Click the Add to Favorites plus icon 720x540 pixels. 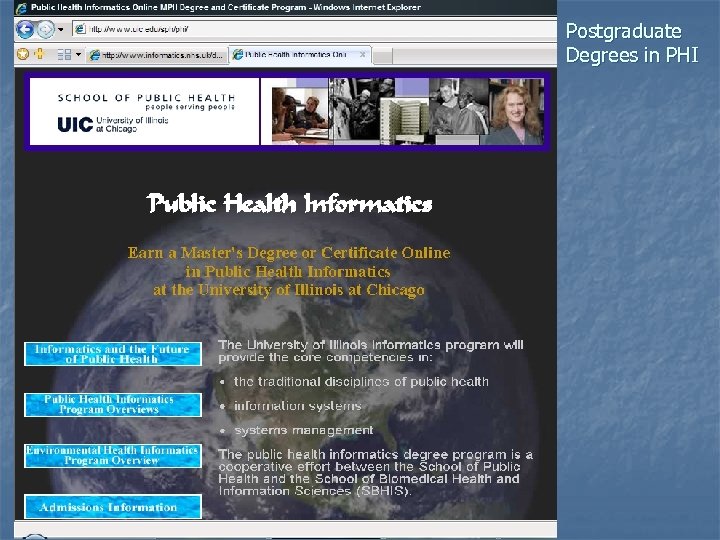tap(39, 54)
